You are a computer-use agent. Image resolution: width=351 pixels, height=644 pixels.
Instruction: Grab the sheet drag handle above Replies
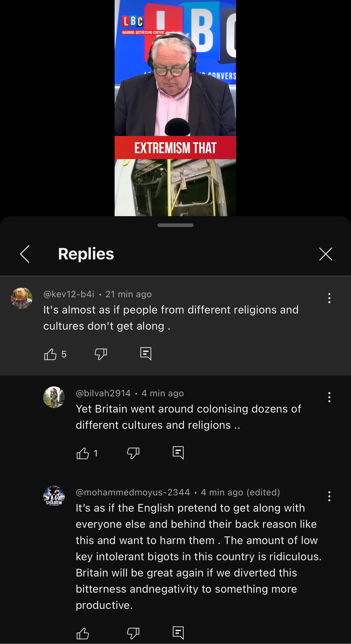click(175, 225)
